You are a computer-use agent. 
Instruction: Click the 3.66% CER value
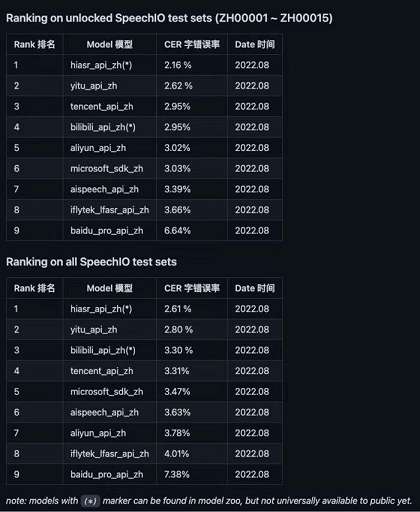177,210
